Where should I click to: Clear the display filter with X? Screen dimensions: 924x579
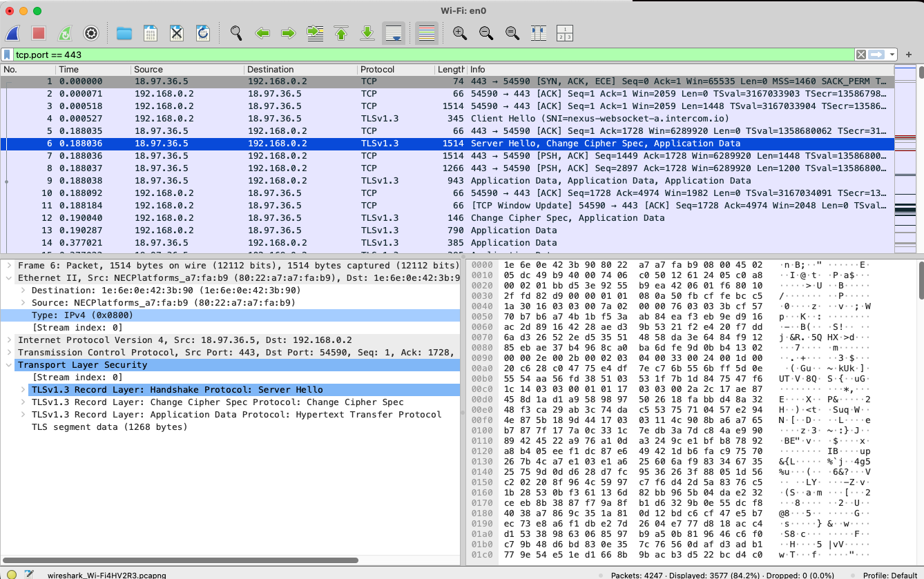[861, 55]
